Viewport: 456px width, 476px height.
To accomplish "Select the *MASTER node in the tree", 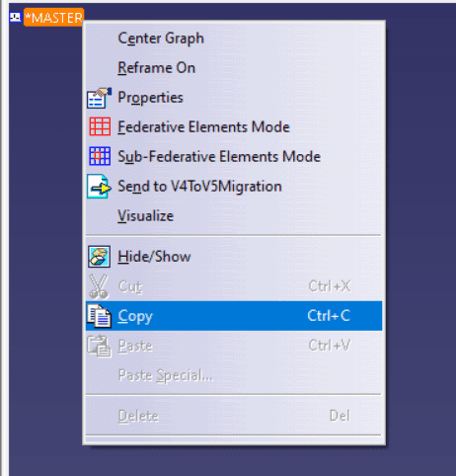I will (x=53, y=17).
